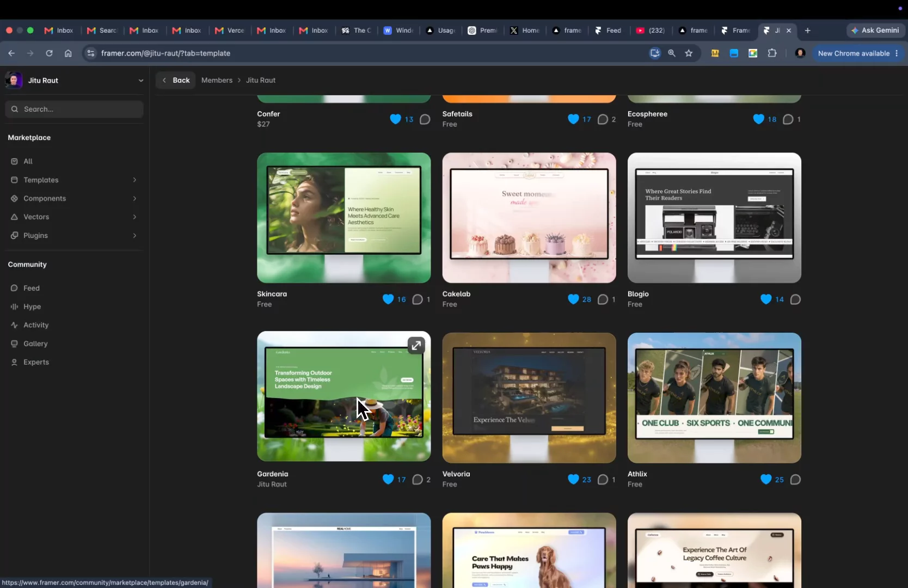Image resolution: width=908 pixels, height=588 pixels.
Task: Go to the browser home icon
Action: coord(68,53)
